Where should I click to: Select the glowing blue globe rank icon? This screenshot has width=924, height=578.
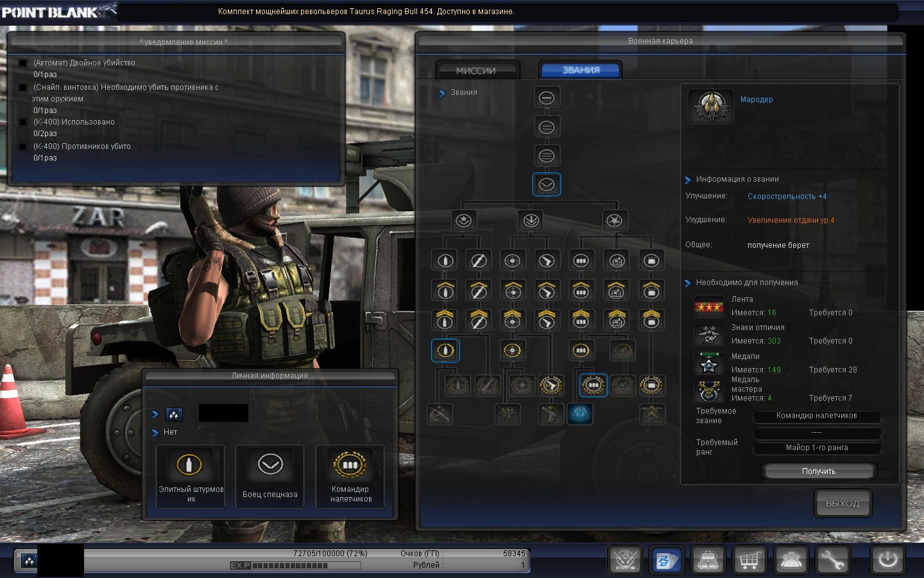click(x=580, y=414)
